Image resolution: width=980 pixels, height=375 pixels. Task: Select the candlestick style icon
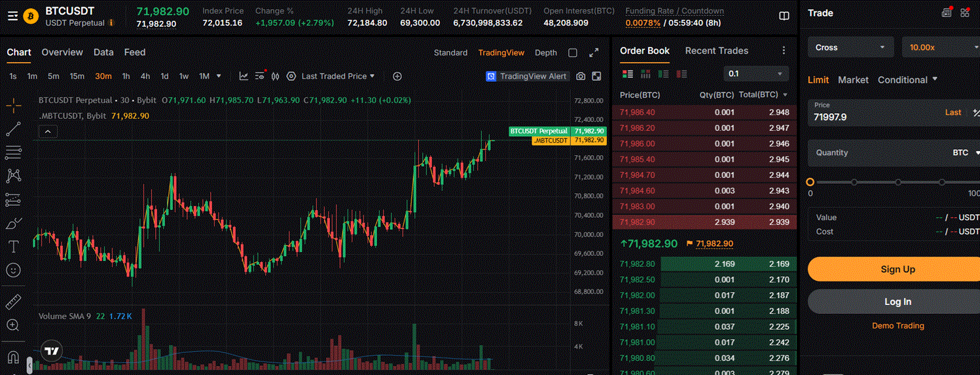pyautogui.click(x=276, y=76)
